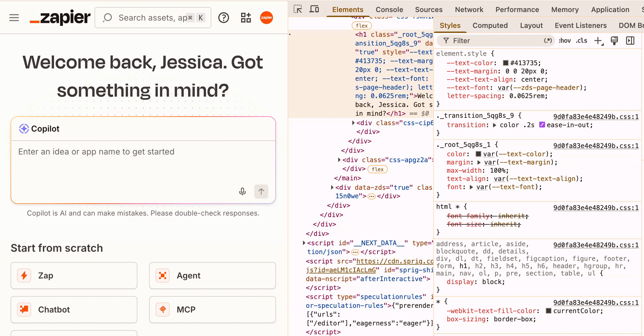Click the ellipsis in the NEXT_DATA script
The image size is (644, 336).
[355, 252]
